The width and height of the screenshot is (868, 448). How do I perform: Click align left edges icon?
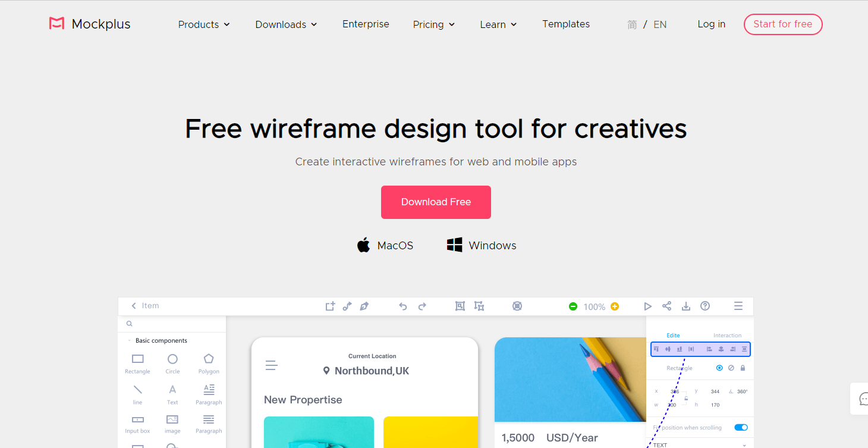pos(709,349)
